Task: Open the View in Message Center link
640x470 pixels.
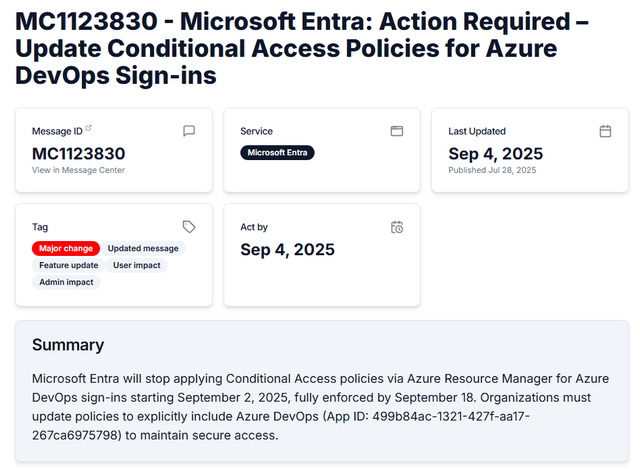Action: tap(78, 170)
